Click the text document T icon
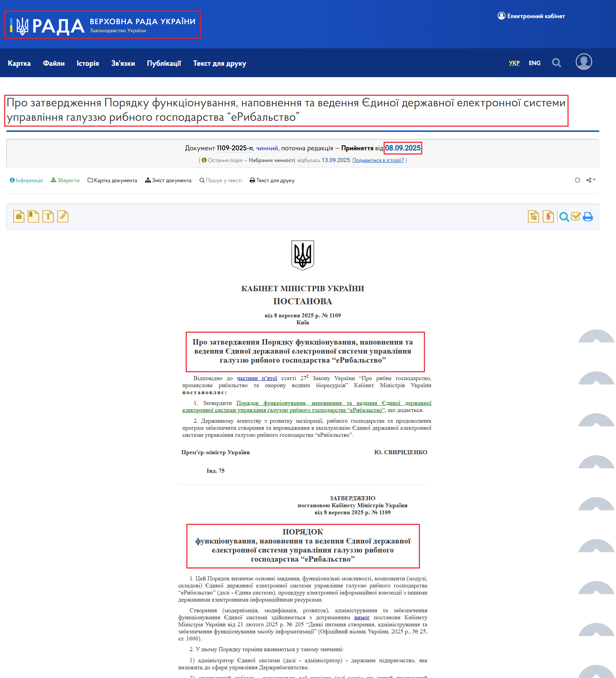Image resolution: width=616 pixels, height=678 pixels. [48, 217]
